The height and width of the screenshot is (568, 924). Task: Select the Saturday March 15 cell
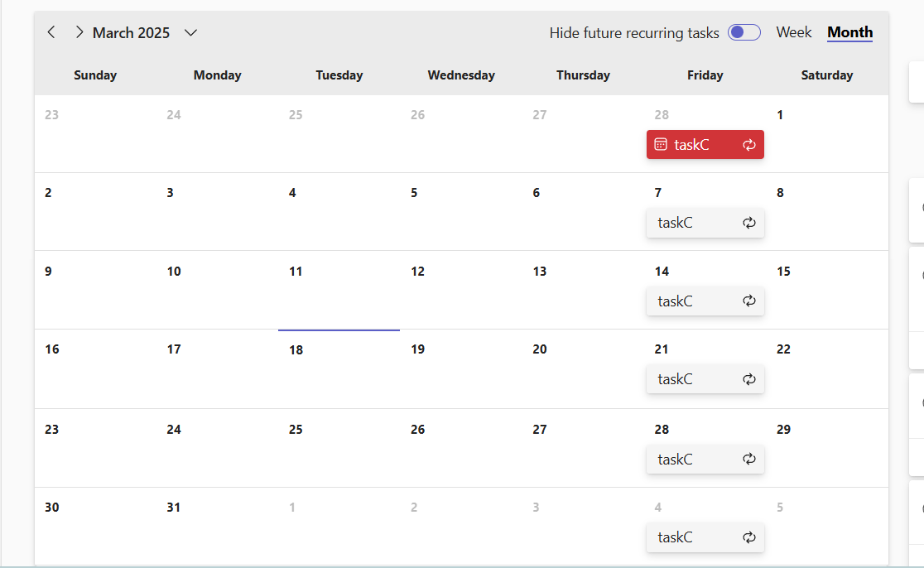pyautogui.click(x=827, y=290)
